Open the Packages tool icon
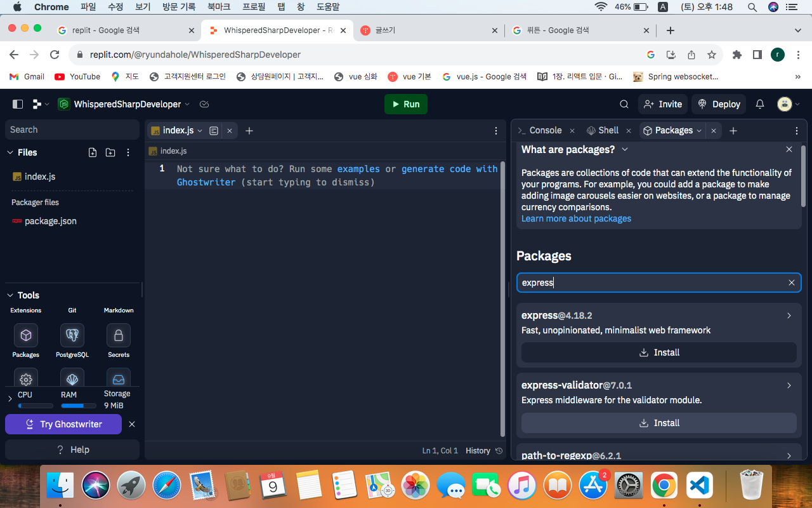The width and height of the screenshot is (812, 508). [26, 335]
